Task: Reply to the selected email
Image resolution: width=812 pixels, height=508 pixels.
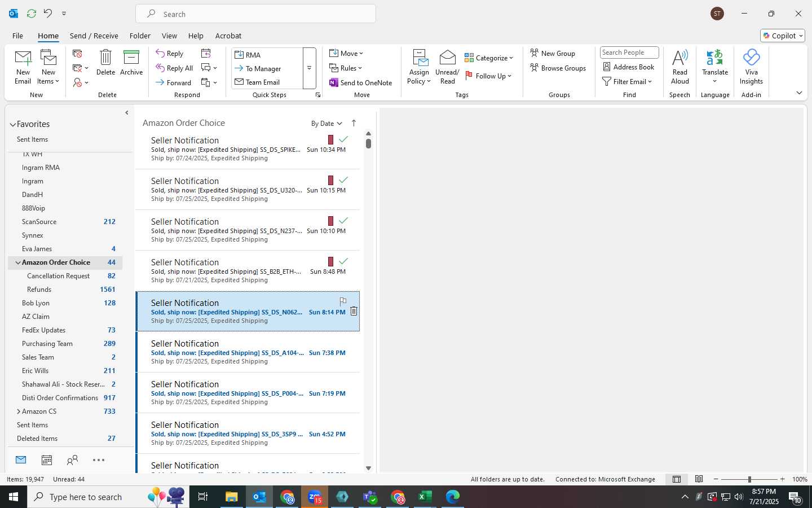Action: coord(170,53)
